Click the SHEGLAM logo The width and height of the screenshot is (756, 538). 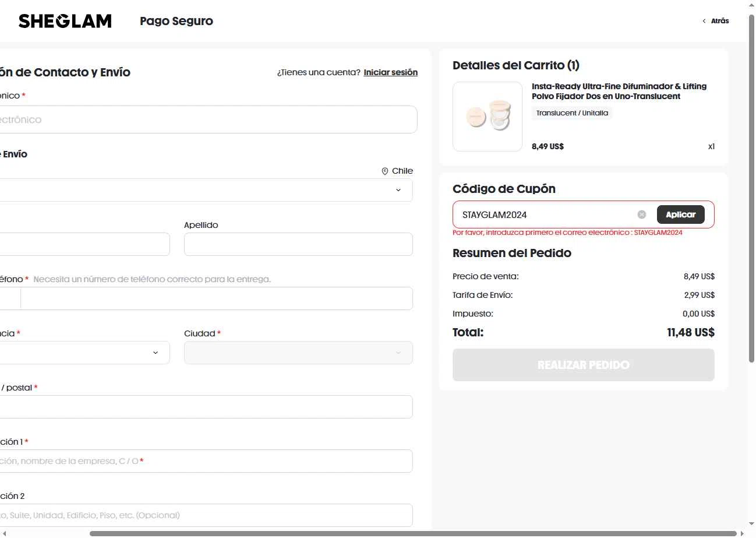(65, 21)
